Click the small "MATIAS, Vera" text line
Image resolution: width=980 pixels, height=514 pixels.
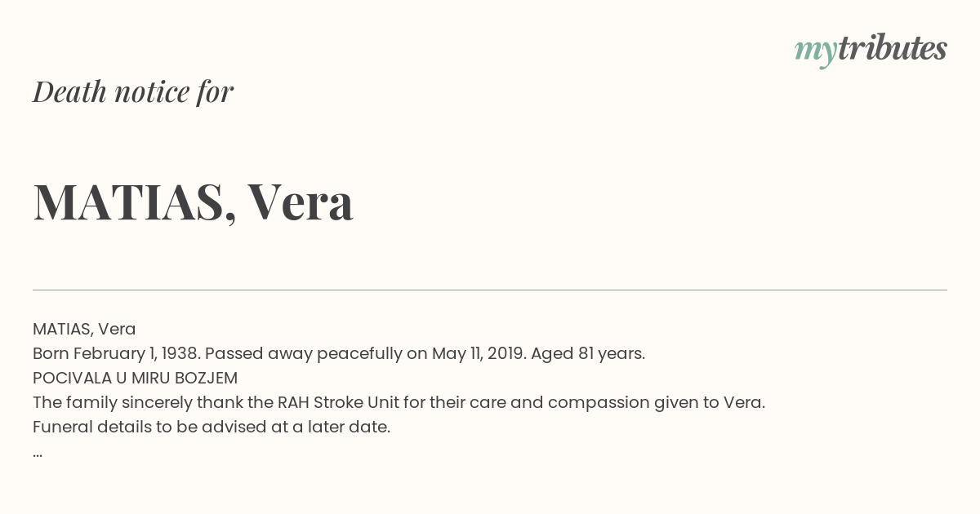pyautogui.click(x=84, y=329)
